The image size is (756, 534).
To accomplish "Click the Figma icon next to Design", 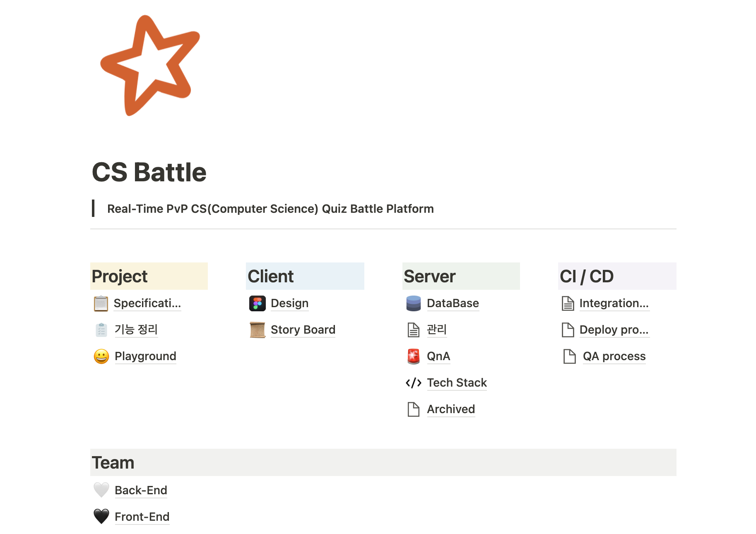I will pos(257,303).
